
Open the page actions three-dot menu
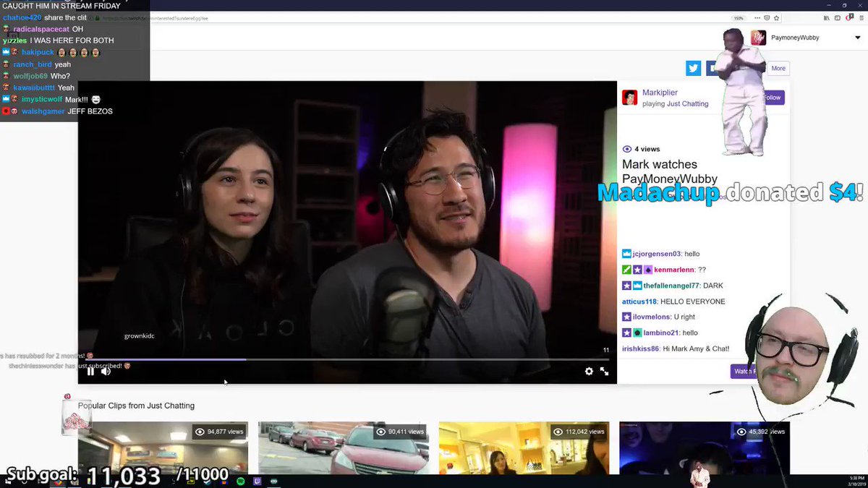(757, 18)
